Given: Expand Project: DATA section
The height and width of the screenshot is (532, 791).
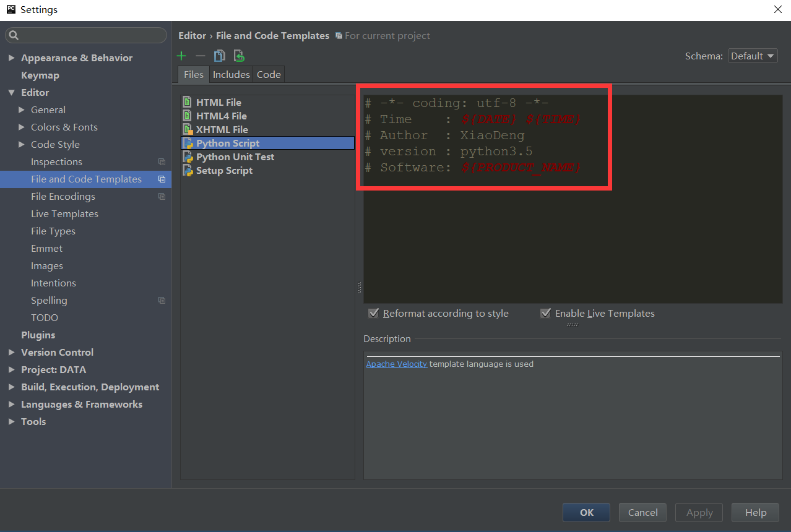Looking at the screenshot, I should pyautogui.click(x=11, y=369).
